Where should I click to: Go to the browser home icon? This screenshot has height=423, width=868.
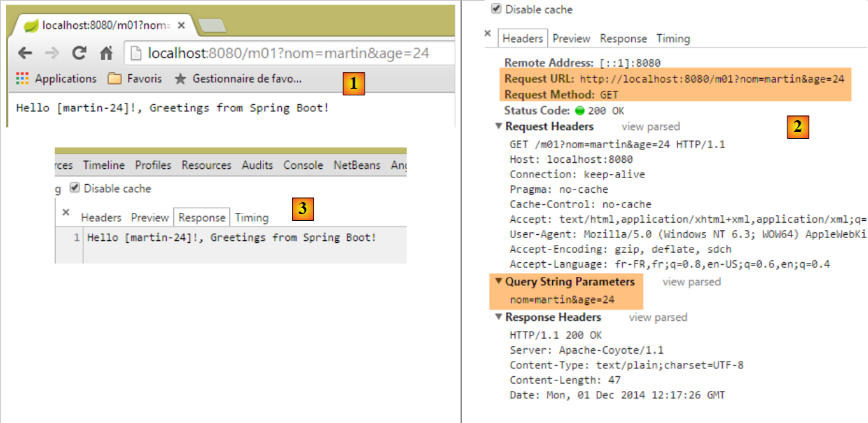[x=106, y=53]
